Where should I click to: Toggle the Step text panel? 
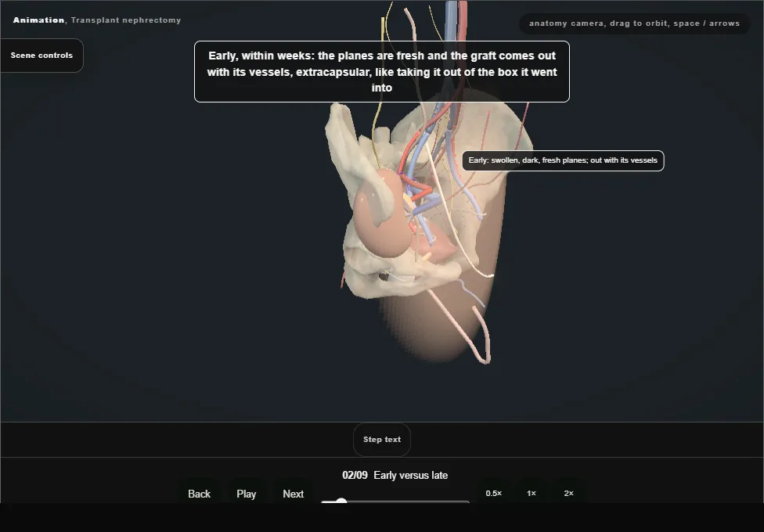click(382, 440)
